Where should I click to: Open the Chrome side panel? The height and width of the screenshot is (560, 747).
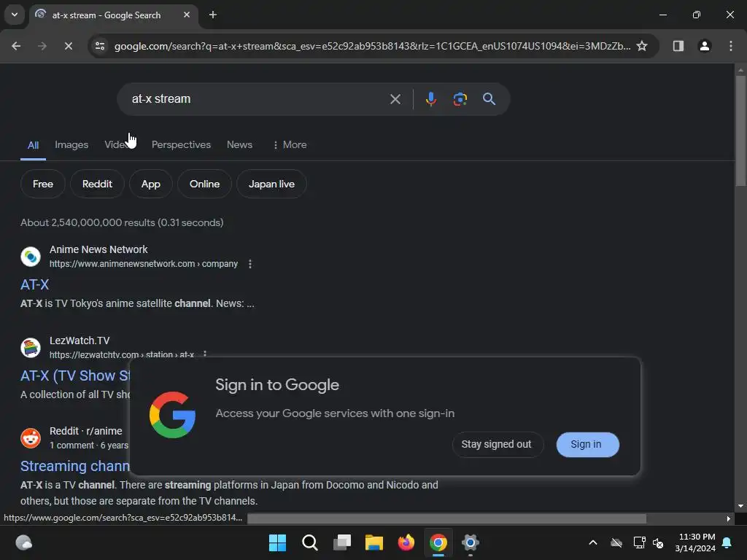point(678,46)
